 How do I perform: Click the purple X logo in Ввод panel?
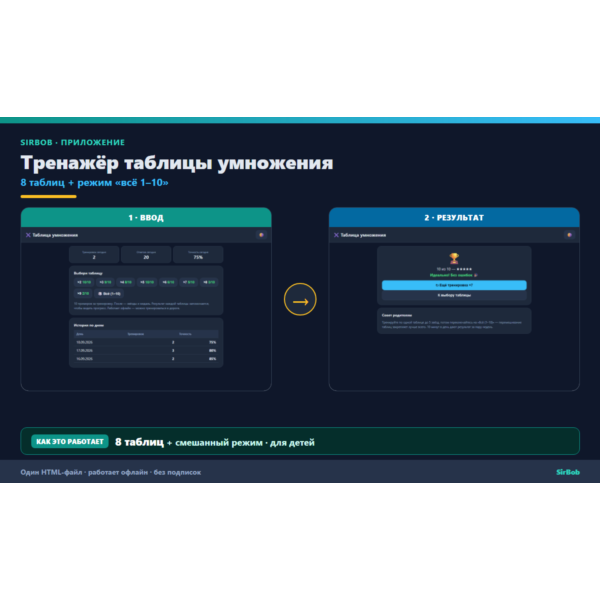(28, 235)
